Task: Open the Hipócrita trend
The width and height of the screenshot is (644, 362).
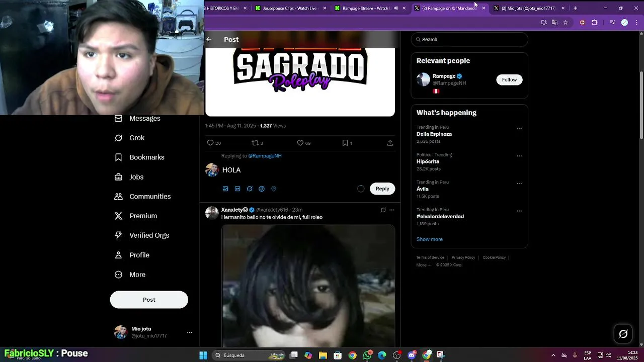Action: click(428, 161)
